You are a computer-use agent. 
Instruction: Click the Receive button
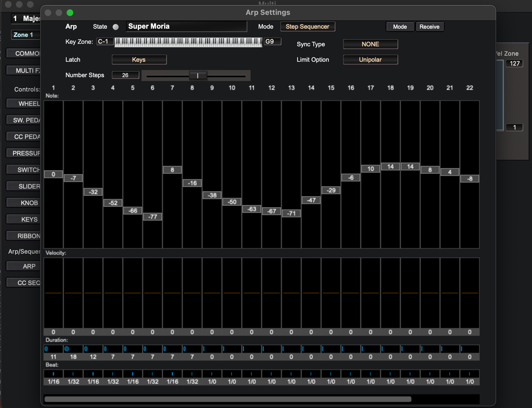(429, 27)
